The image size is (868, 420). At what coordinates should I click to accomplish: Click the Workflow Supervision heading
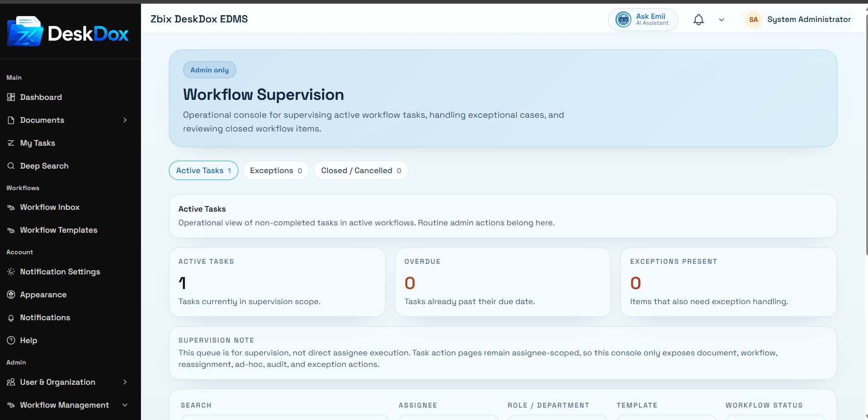click(x=264, y=94)
